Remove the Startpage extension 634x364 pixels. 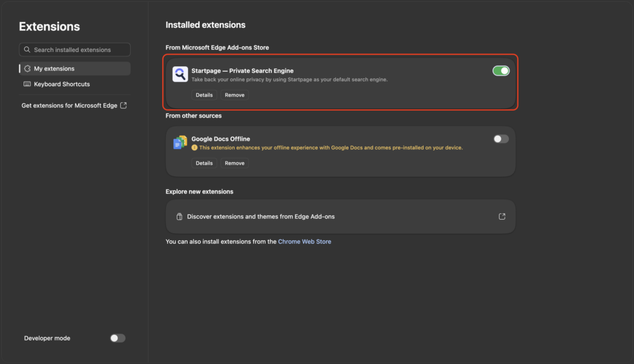[x=235, y=95]
